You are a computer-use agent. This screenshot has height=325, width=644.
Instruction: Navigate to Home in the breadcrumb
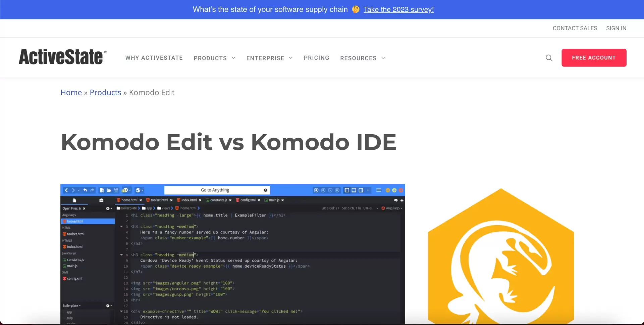71,92
